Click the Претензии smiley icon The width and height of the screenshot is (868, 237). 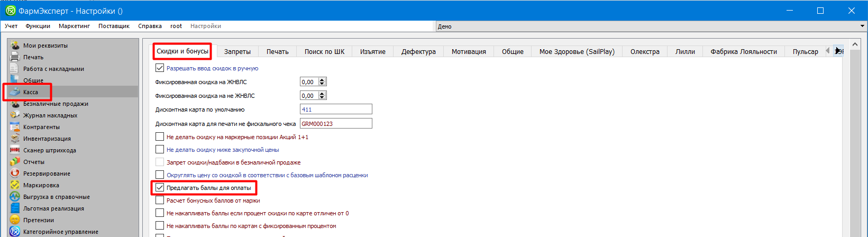pyautogui.click(x=15, y=220)
